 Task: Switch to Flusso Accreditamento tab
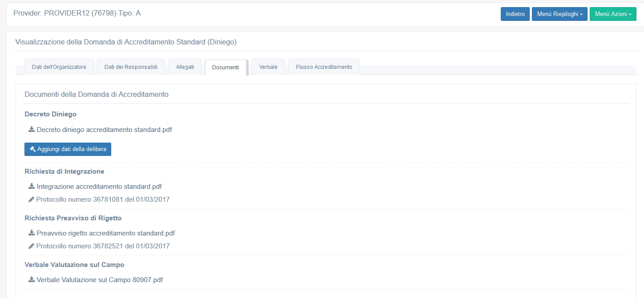pyautogui.click(x=324, y=67)
